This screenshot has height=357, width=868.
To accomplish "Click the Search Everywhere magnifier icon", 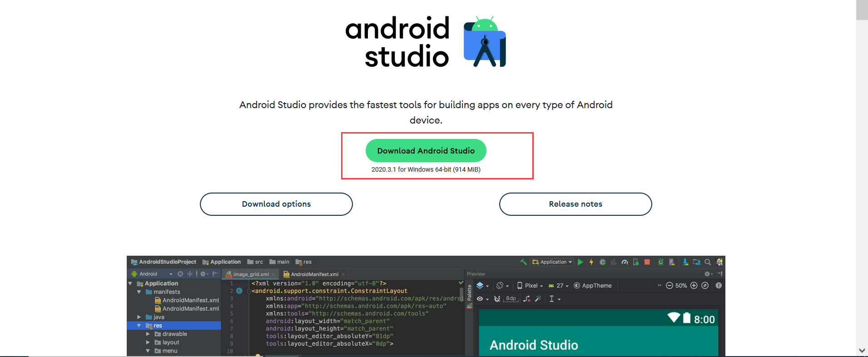I will click(x=708, y=262).
